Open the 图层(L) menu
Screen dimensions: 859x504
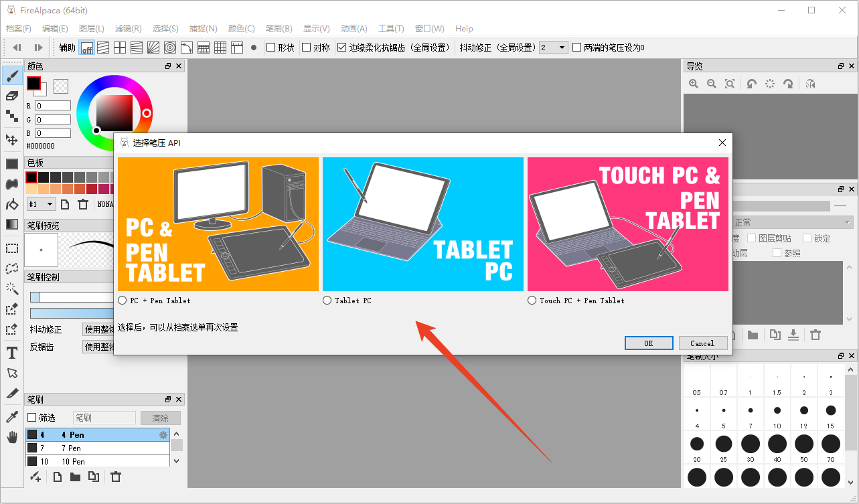[x=92, y=29]
